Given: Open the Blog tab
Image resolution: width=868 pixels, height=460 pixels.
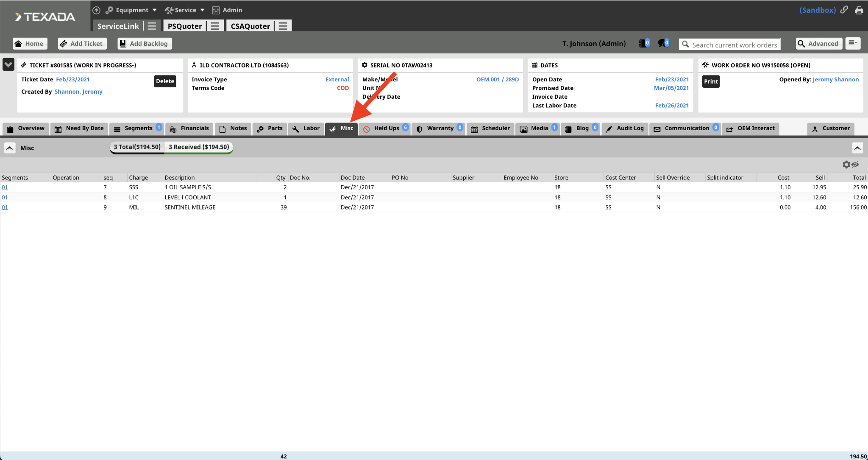Looking at the screenshot, I should (580, 128).
